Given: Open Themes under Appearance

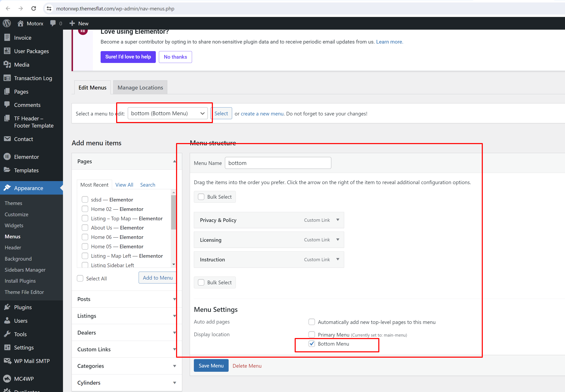Looking at the screenshot, I should click(x=13, y=203).
